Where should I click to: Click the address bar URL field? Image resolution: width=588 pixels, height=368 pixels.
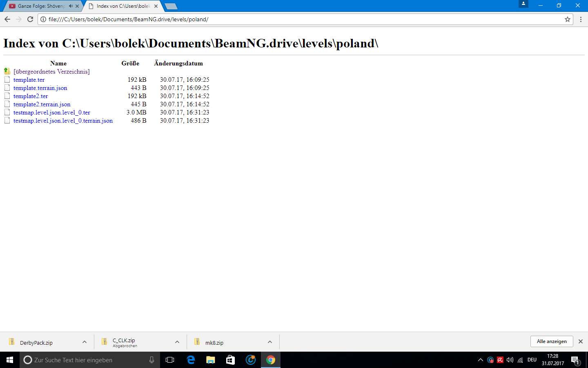pyautogui.click(x=305, y=19)
